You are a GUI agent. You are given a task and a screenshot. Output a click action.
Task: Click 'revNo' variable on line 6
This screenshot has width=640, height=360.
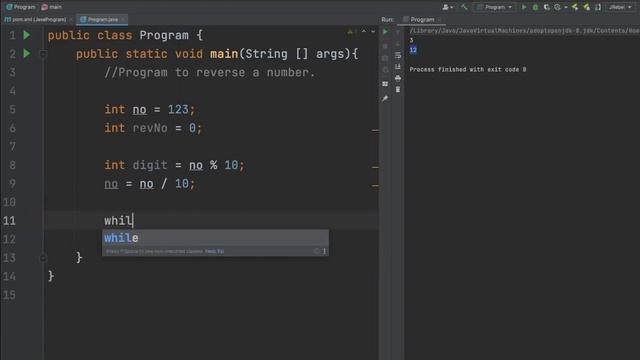coord(150,128)
